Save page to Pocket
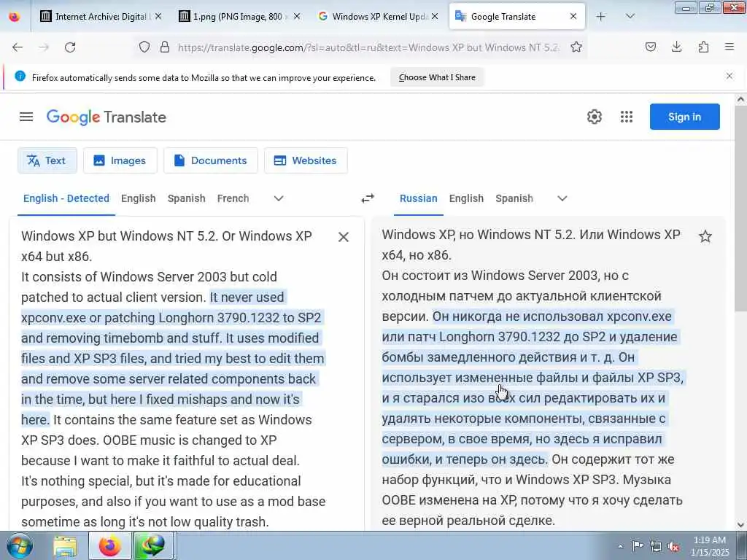Viewport: 747px width, 560px height. tap(650, 47)
